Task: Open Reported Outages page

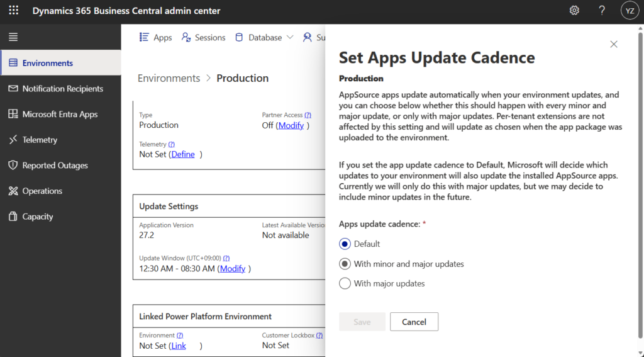Action: point(55,166)
